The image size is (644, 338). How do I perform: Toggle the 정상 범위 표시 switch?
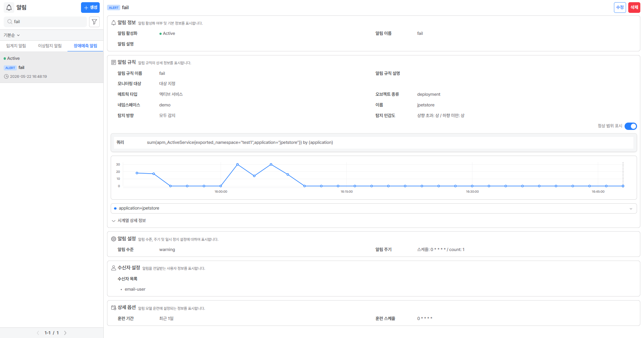630,126
